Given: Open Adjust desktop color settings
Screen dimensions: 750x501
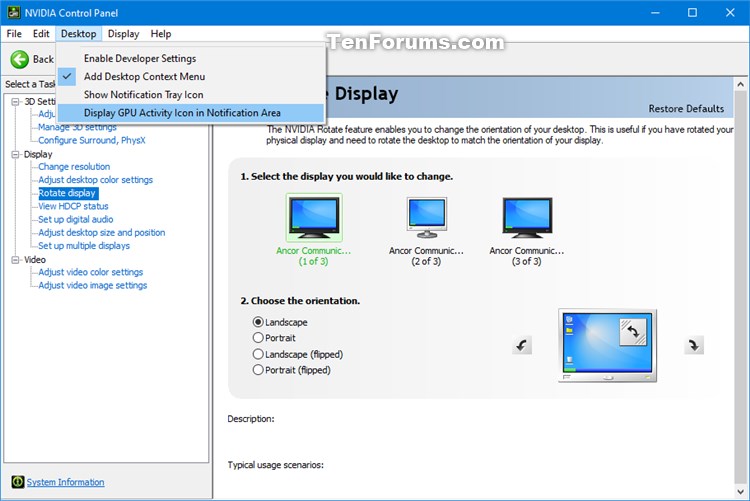Looking at the screenshot, I should click(x=96, y=180).
